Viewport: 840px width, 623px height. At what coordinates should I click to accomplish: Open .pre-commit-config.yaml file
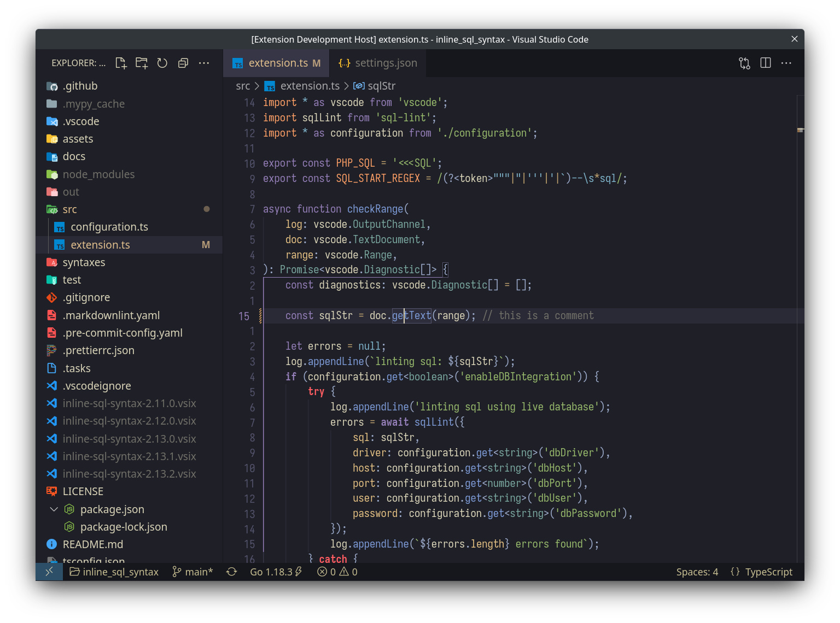pos(129,333)
